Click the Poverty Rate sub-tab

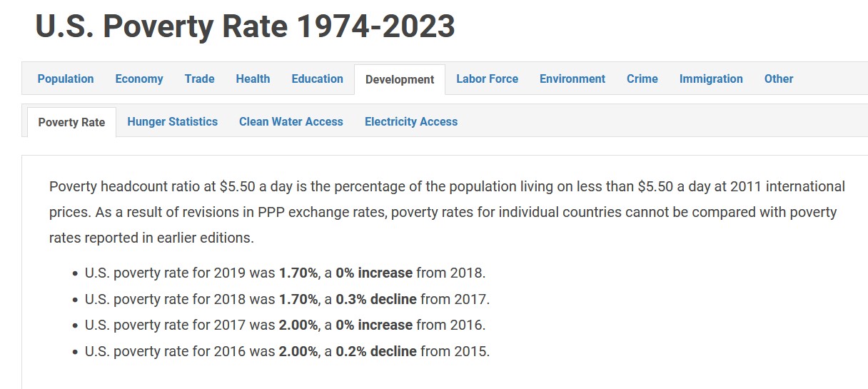tap(71, 122)
